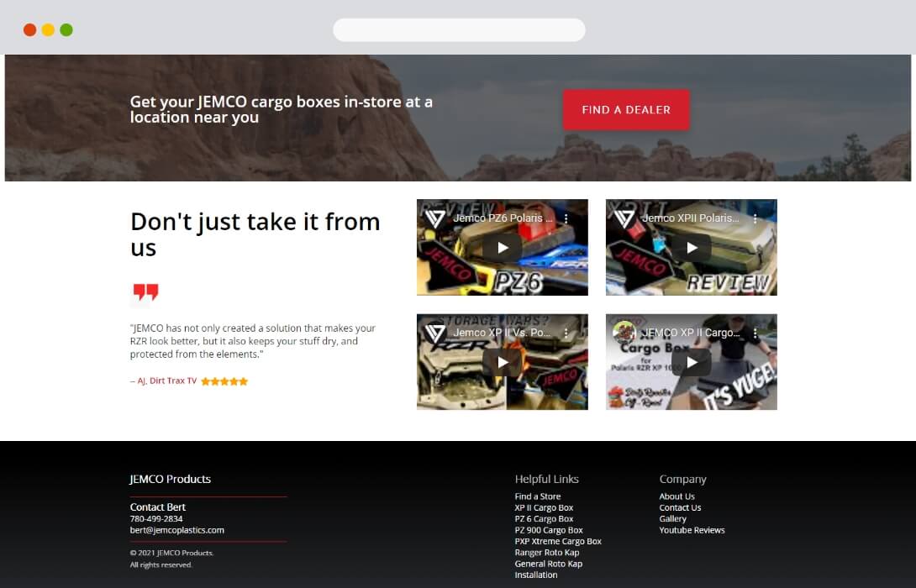The image size is (916, 588).
Task: Click the "© 2021 JEMCO Products." copyright text
Action: tap(171, 553)
